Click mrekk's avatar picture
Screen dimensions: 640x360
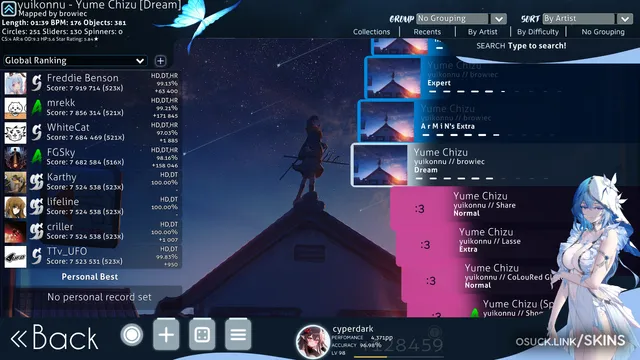pyautogui.click(x=16, y=108)
